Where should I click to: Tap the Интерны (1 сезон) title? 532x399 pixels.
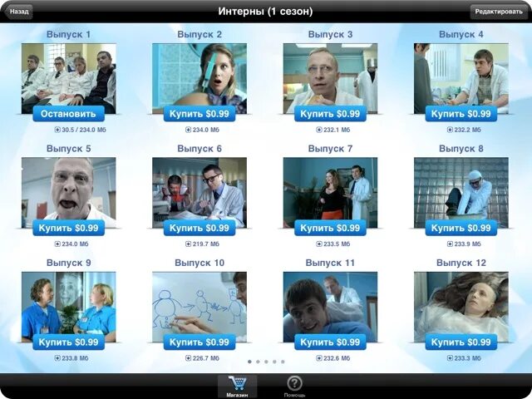coord(265,12)
